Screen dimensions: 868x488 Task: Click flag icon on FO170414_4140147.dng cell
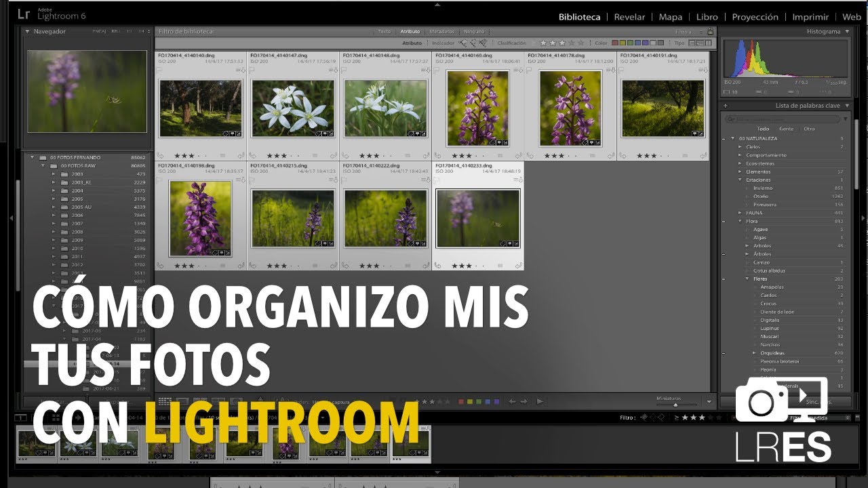(252, 70)
